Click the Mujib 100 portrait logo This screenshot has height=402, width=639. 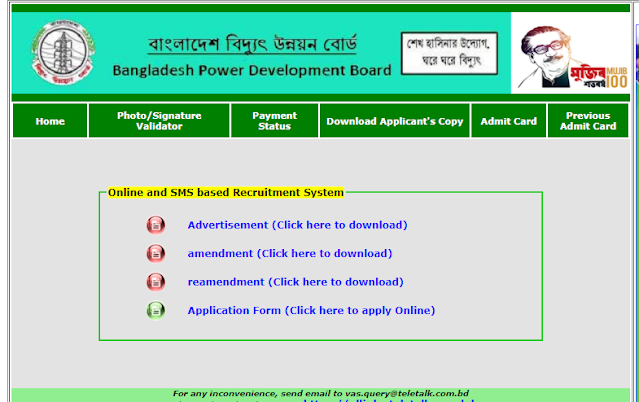[571, 53]
